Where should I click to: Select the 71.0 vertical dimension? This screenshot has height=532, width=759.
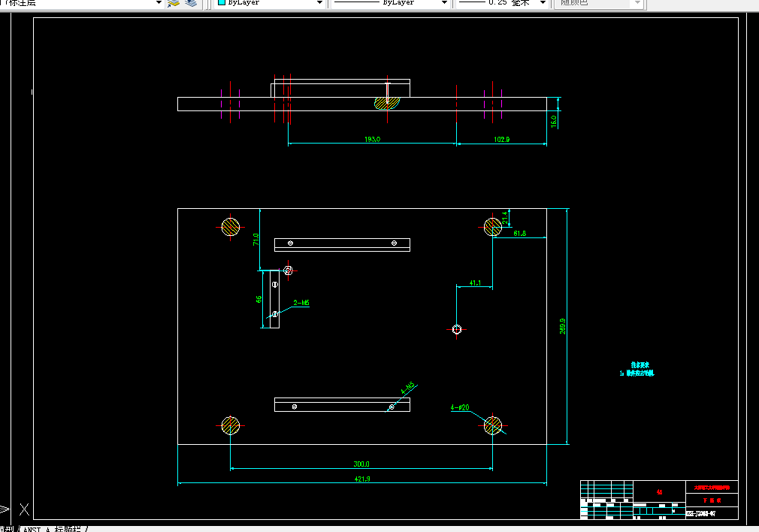[x=256, y=239]
